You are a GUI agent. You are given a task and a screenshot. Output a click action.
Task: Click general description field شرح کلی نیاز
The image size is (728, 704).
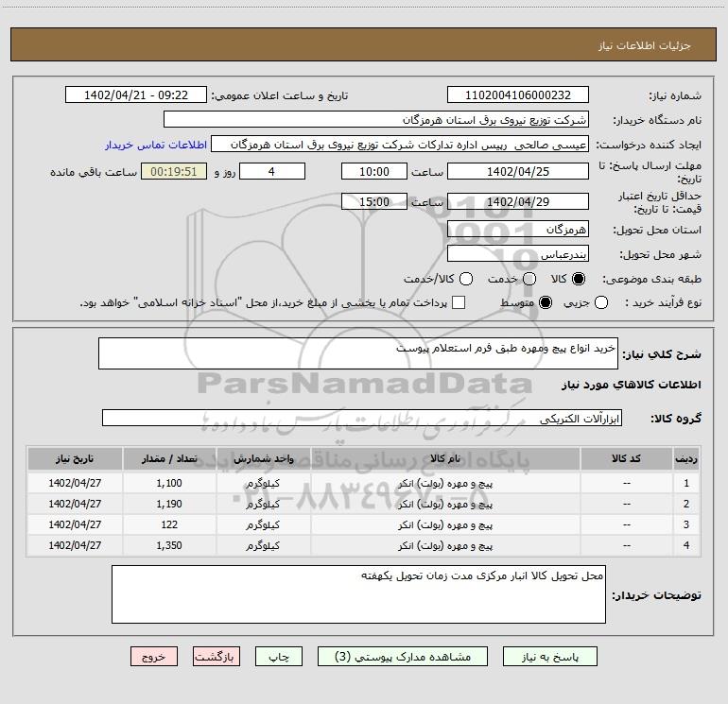pos(358,353)
